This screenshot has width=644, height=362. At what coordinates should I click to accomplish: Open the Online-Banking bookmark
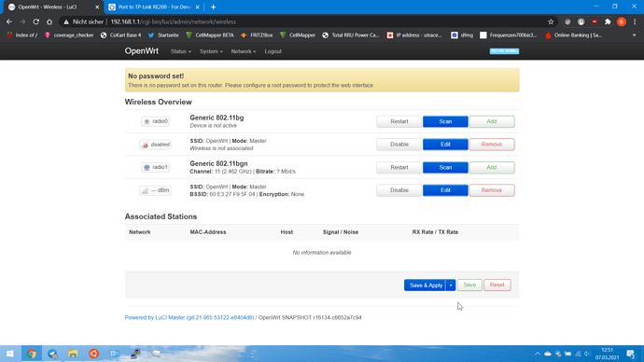(x=573, y=35)
